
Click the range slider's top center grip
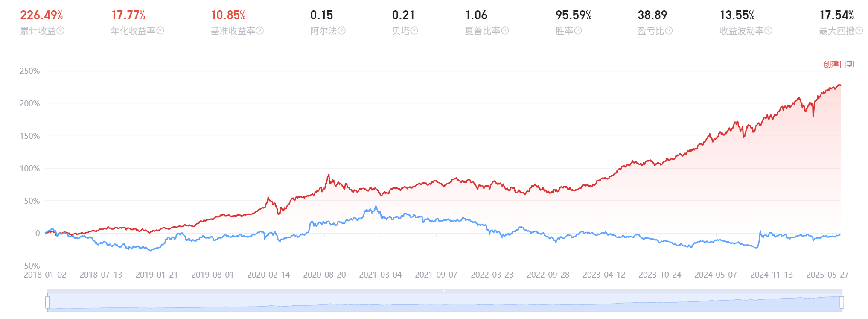(x=445, y=291)
